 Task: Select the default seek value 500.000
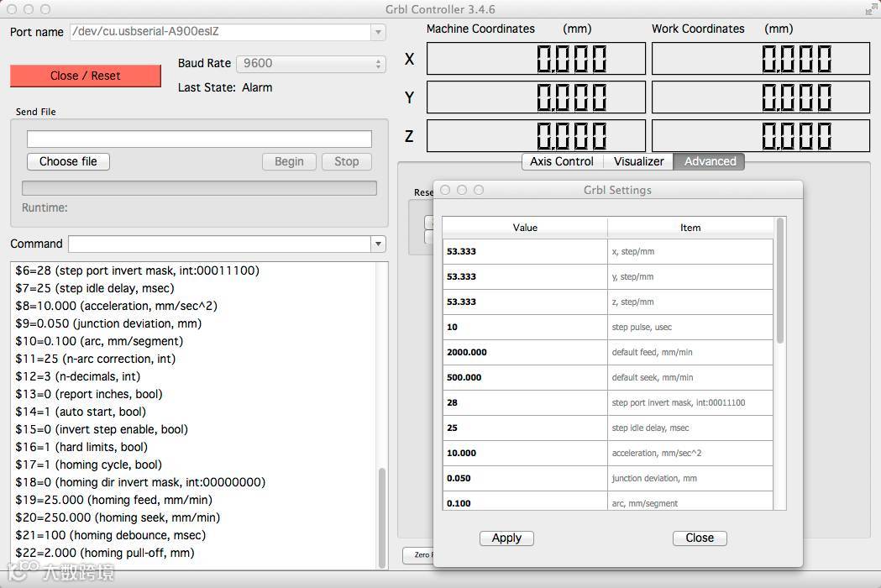pyautogui.click(x=525, y=378)
